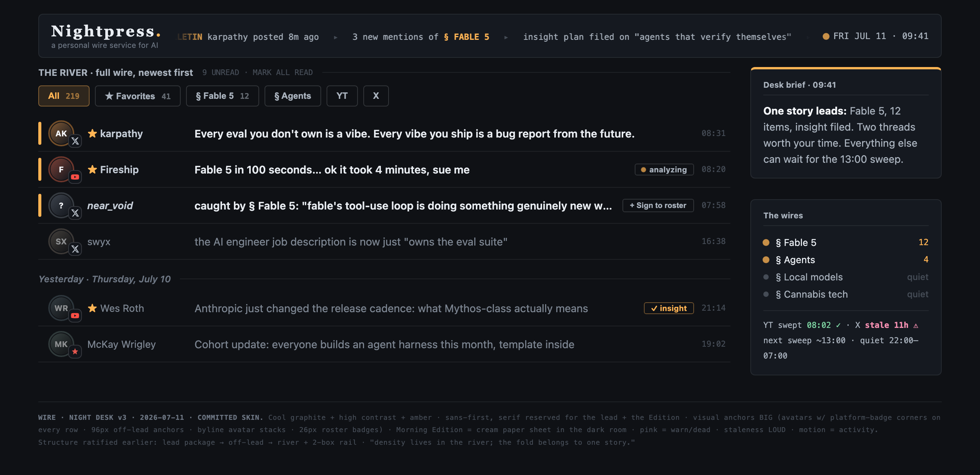Toggle favorite star next to Fireship
The image size is (980, 475).
92,169
